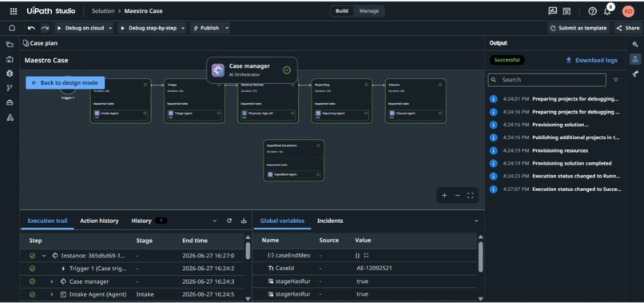Refresh the execution trail
This screenshot has width=644, height=303.
coord(229,221)
